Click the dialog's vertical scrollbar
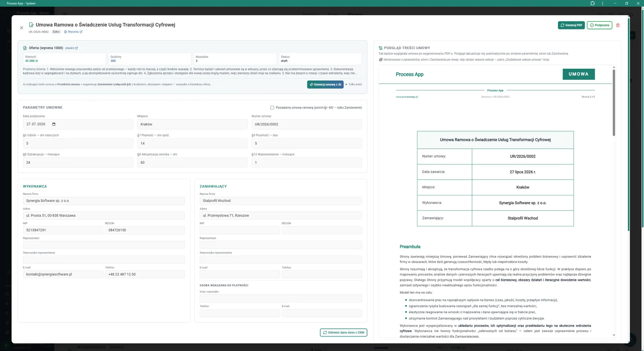The image size is (644, 351). click(628, 125)
